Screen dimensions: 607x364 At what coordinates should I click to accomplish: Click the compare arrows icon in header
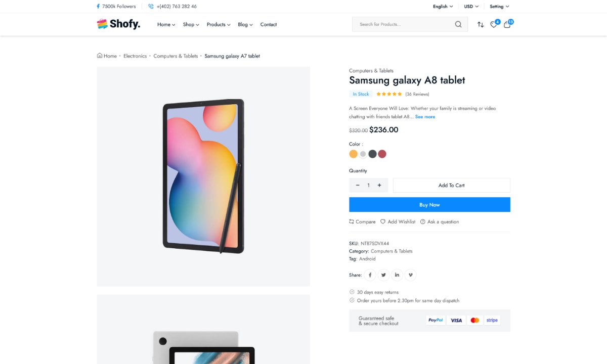click(x=481, y=24)
